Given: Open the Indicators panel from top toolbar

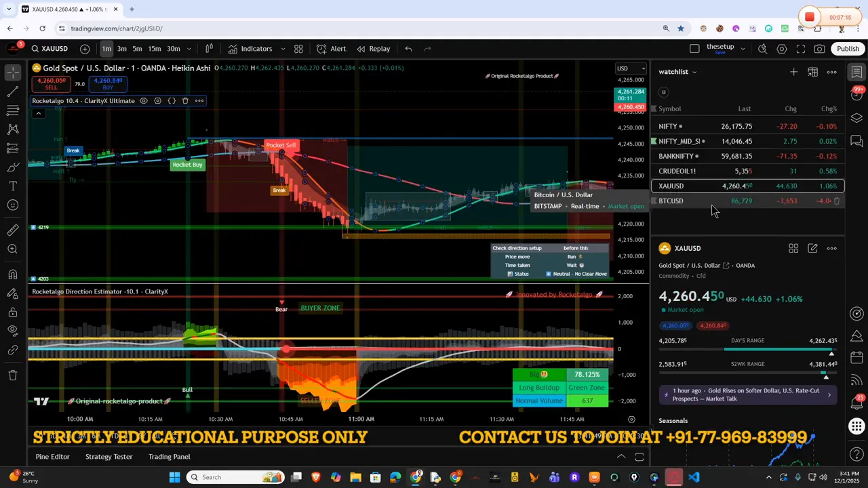Looking at the screenshot, I should click(x=256, y=48).
